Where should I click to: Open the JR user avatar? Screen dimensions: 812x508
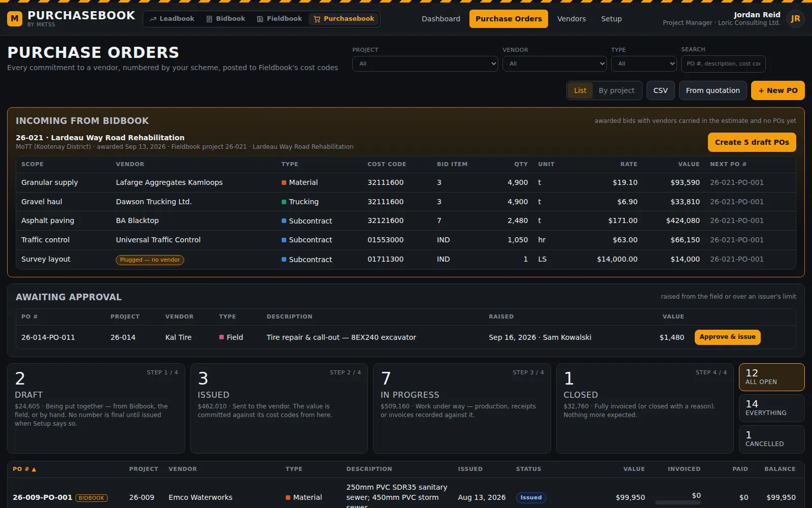click(795, 19)
